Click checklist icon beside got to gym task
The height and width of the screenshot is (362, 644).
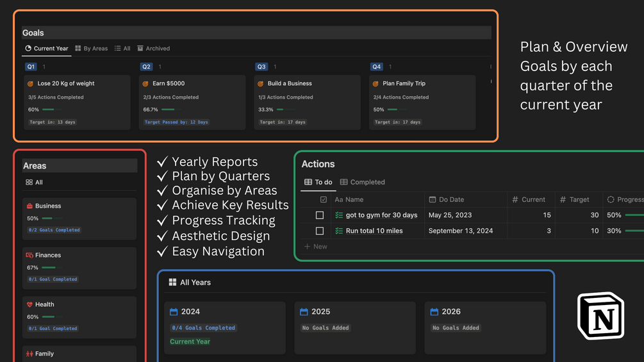339,215
